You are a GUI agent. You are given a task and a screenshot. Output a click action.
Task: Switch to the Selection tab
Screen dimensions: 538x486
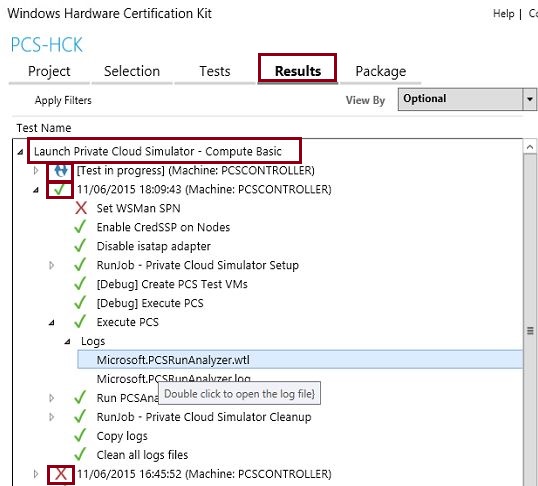coord(132,71)
